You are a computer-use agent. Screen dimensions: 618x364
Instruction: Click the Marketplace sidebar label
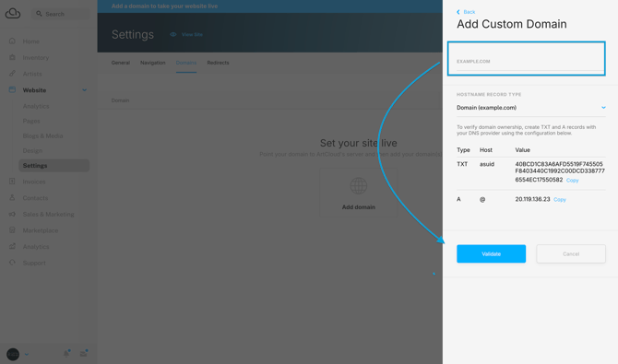(41, 230)
